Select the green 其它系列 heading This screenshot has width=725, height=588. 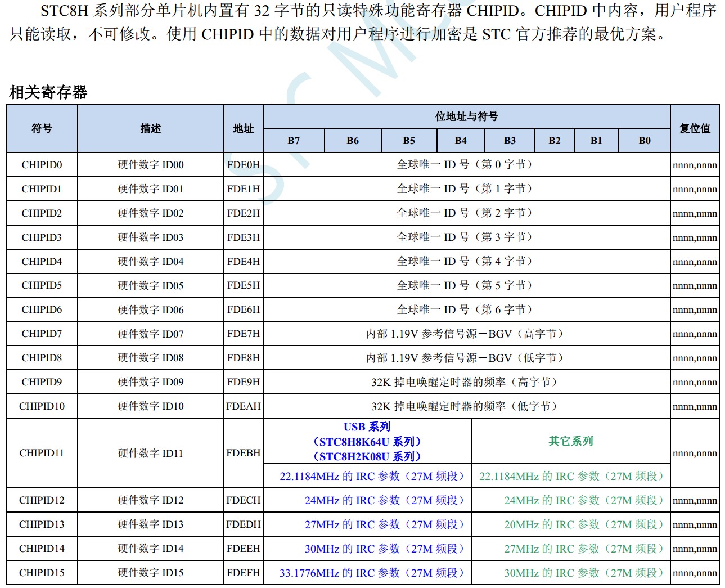pyautogui.click(x=571, y=442)
